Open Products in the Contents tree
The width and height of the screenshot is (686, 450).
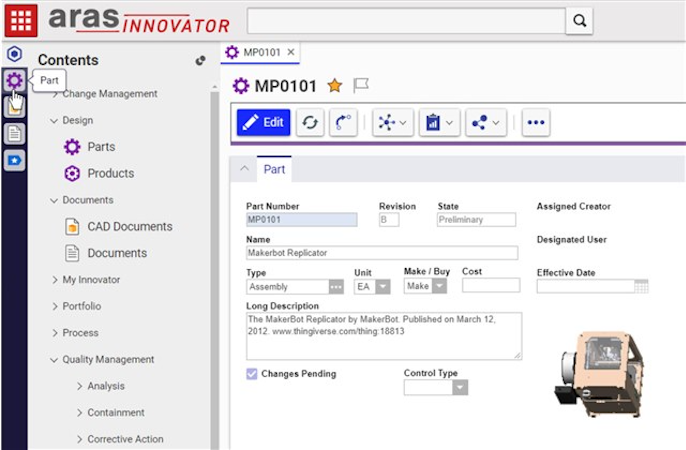point(111,173)
